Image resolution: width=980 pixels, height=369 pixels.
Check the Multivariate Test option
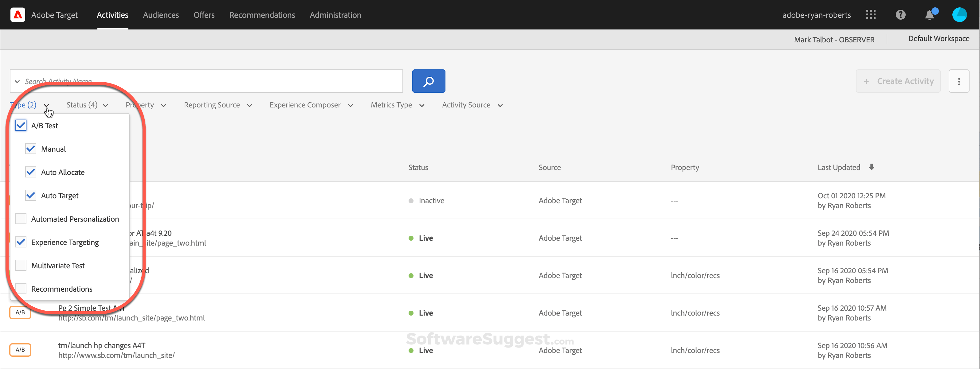21,265
